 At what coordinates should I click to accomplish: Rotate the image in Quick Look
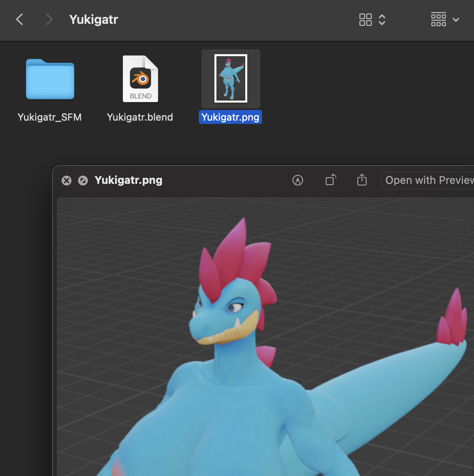331,180
